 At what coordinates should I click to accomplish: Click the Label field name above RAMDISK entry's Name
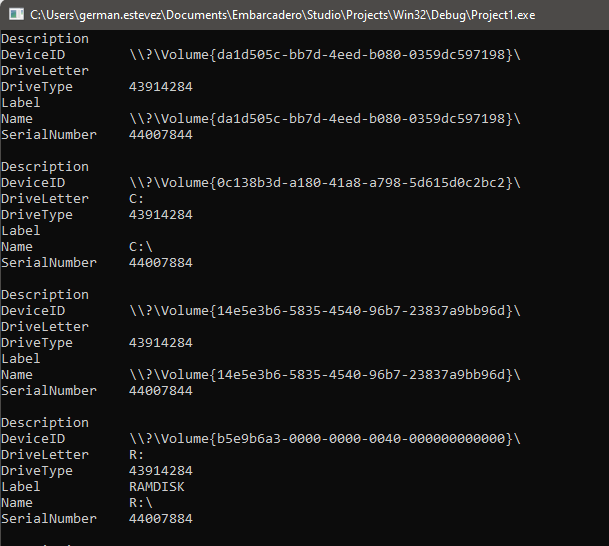(x=21, y=487)
